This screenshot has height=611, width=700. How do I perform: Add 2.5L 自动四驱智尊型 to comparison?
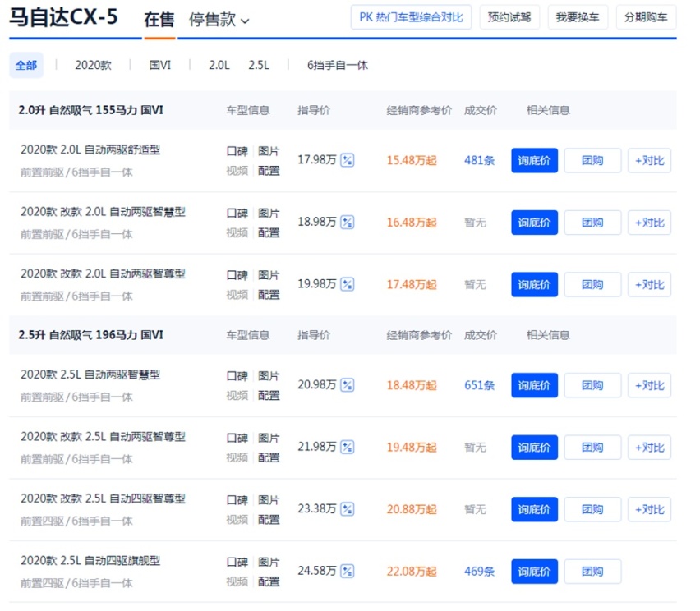pyautogui.click(x=650, y=509)
